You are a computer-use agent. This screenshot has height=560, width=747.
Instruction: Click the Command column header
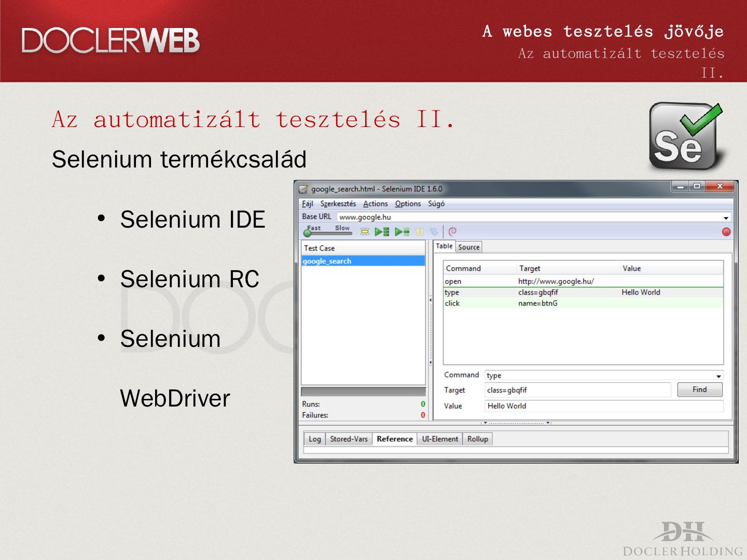pyautogui.click(x=480, y=269)
